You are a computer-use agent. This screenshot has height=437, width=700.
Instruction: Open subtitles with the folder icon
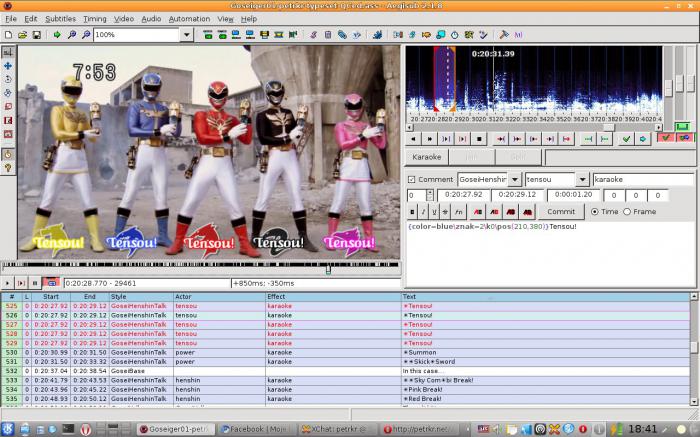(x=22, y=34)
